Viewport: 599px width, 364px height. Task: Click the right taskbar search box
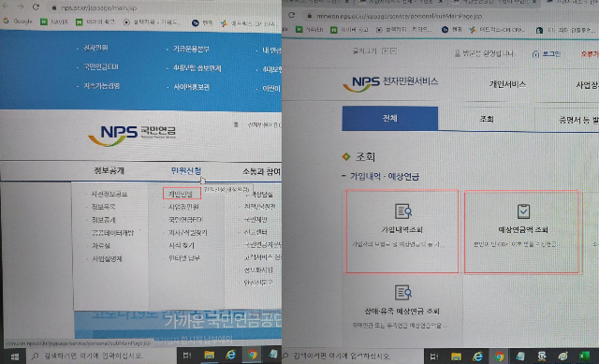354,357
